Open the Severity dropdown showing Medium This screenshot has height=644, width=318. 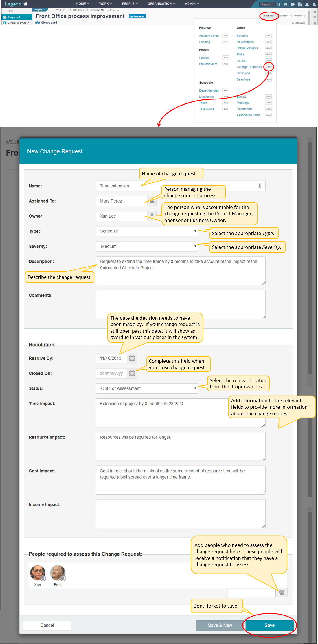[x=147, y=246]
